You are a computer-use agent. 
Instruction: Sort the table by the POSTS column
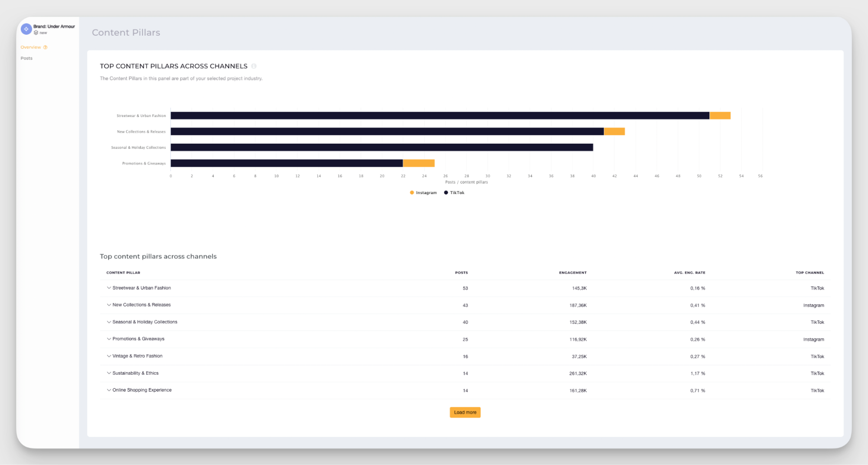click(461, 273)
